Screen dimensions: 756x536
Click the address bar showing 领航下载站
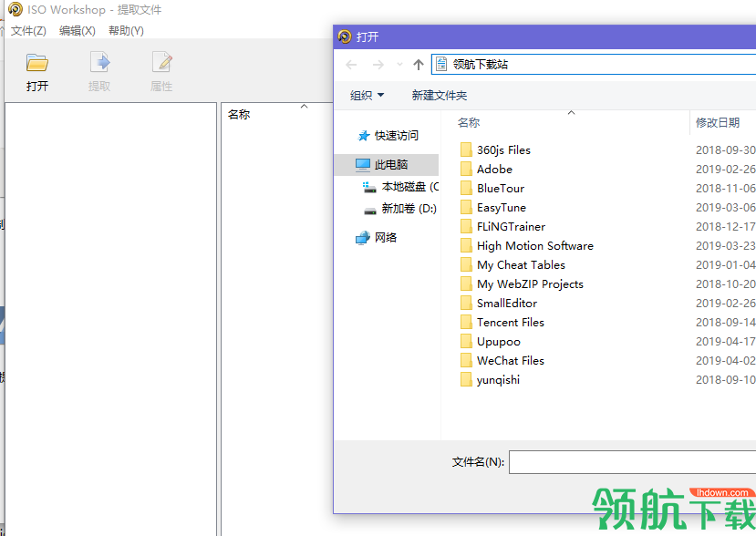coord(594,65)
